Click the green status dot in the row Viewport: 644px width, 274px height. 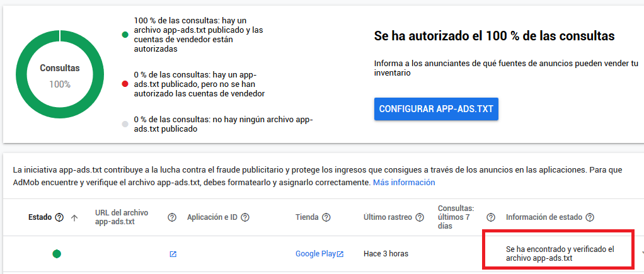click(x=57, y=254)
